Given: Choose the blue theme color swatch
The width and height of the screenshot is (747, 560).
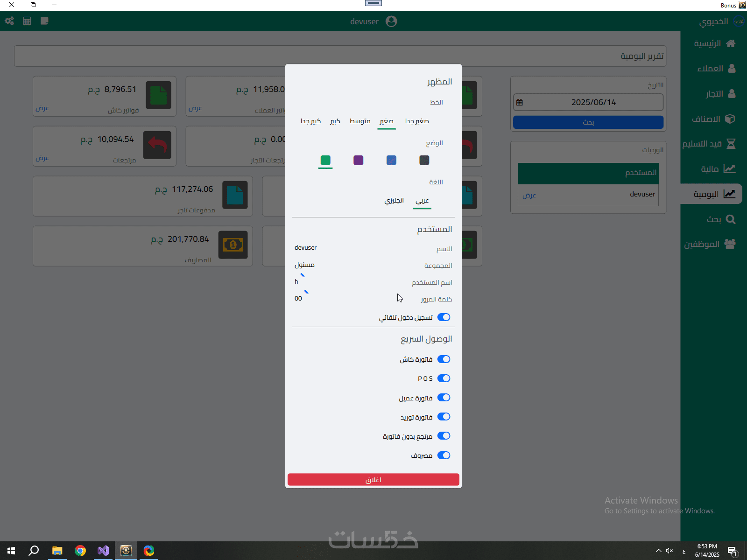Looking at the screenshot, I should click(392, 161).
